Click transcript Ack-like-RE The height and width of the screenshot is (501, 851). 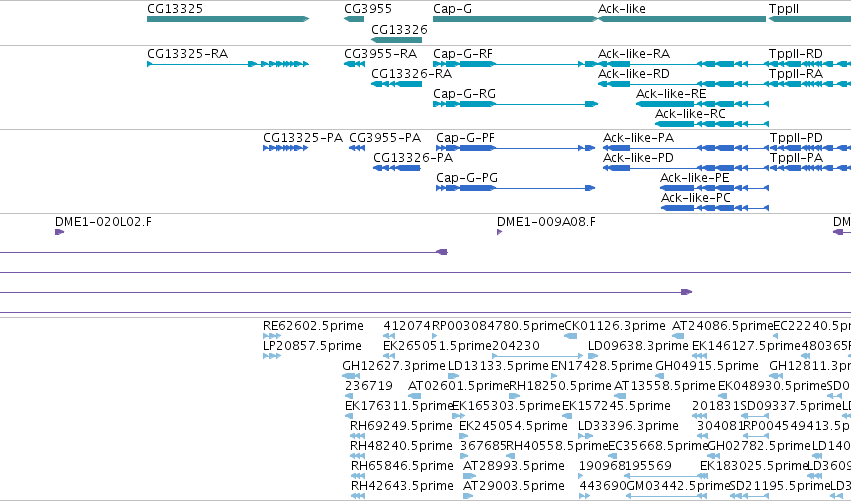coord(702,104)
